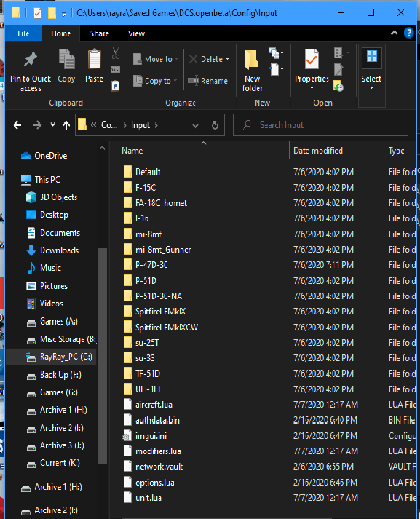Click the Copy path icon

tap(115, 69)
